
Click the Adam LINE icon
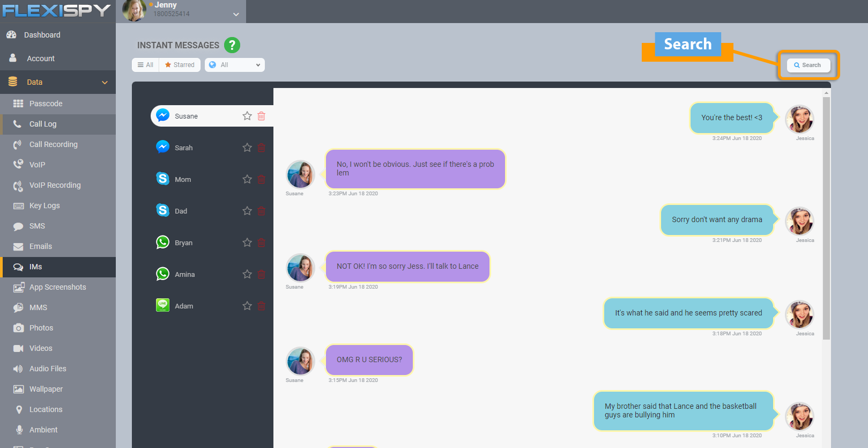[163, 305]
